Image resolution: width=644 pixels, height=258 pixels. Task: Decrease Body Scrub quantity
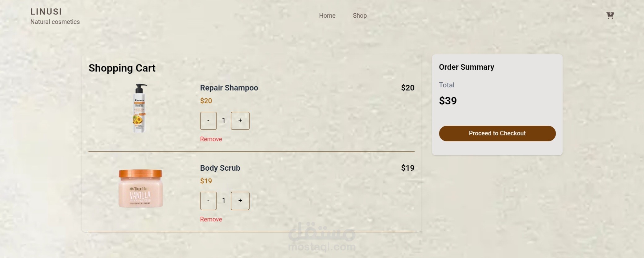coord(208,201)
